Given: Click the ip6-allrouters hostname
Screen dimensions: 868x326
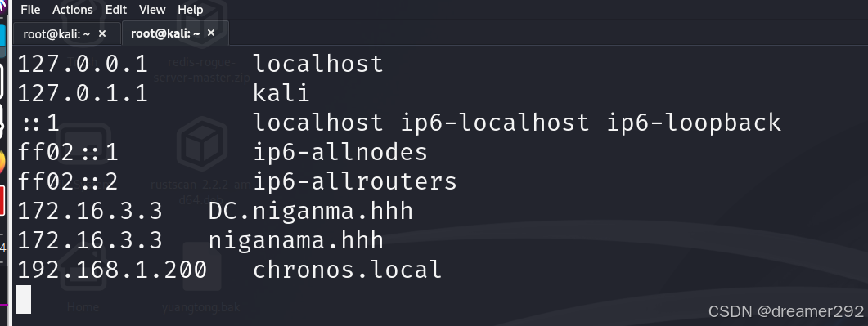Looking at the screenshot, I should (x=355, y=181).
